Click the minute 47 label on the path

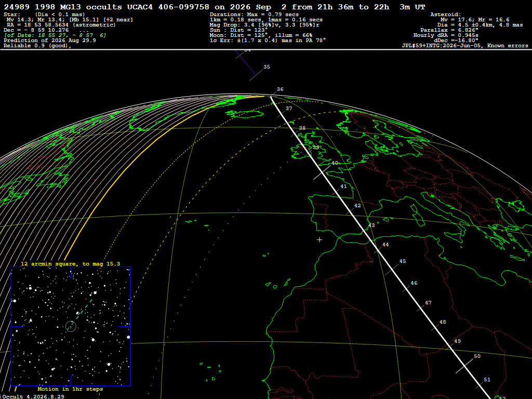[x=428, y=303]
